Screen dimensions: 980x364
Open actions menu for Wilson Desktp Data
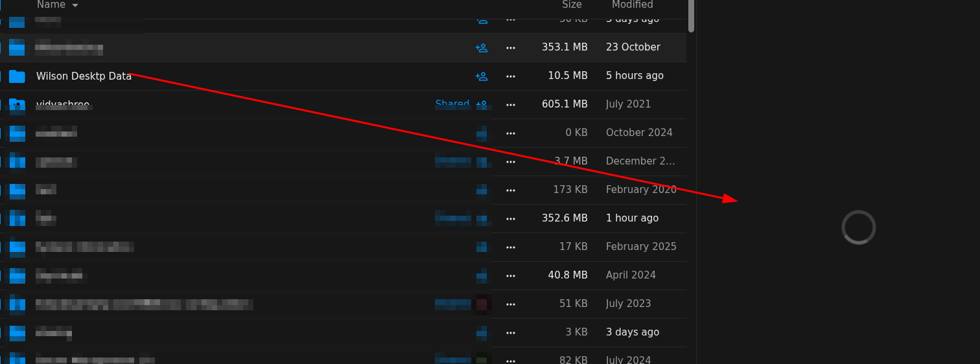pyautogui.click(x=511, y=76)
